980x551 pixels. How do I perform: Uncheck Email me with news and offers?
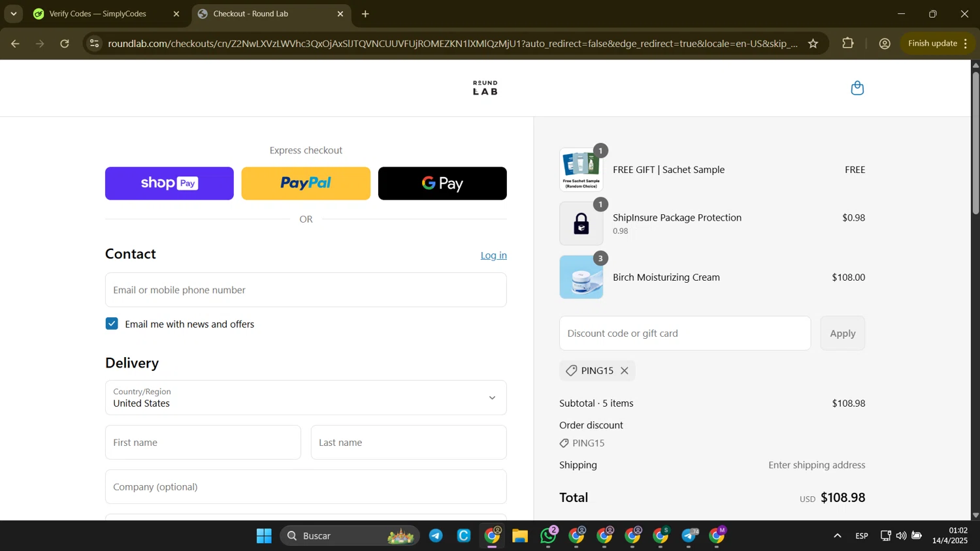pyautogui.click(x=112, y=324)
